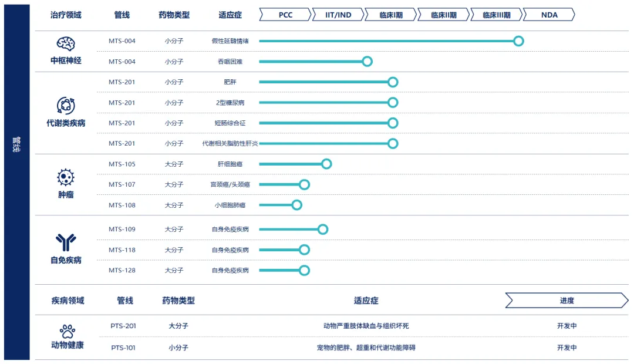Viewport: 634px width, 364px height.
Task: Select the NDA stage header
Action: 549,15
